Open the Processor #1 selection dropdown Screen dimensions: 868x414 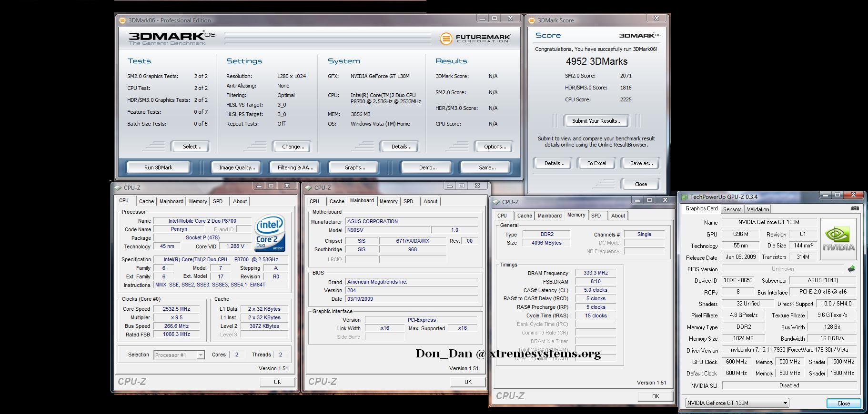[179, 355]
